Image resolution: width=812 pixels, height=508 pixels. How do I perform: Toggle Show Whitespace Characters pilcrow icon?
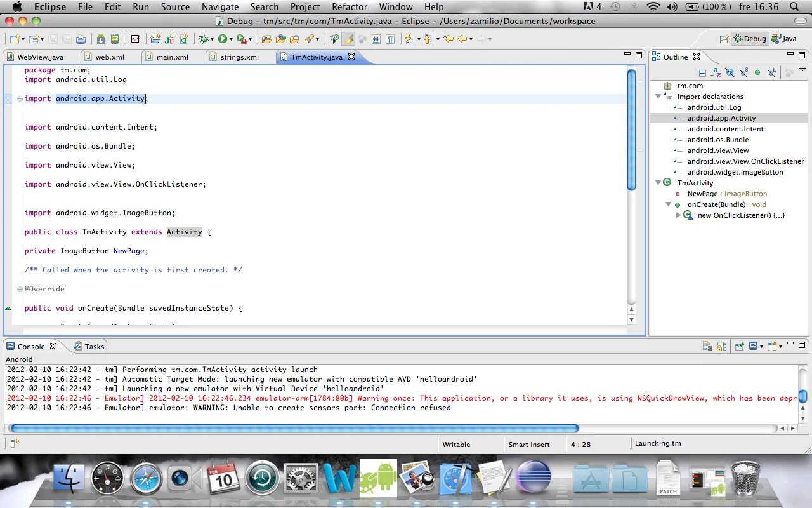pos(390,39)
